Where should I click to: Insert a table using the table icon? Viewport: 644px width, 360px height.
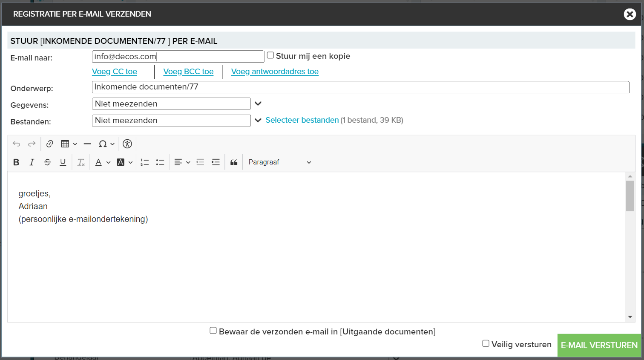click(65, 144)
